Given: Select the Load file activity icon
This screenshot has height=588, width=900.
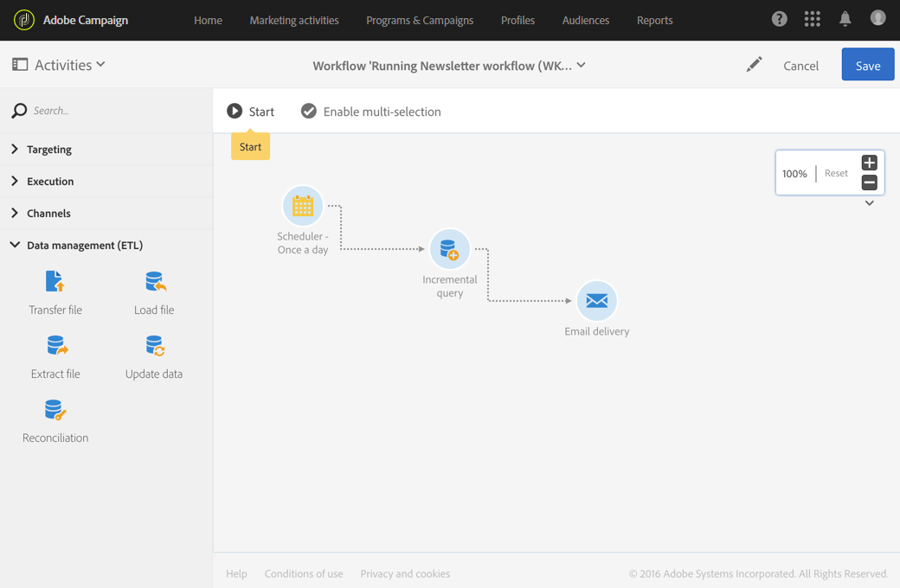Looking at the screenshot, I should click(154, 281).
